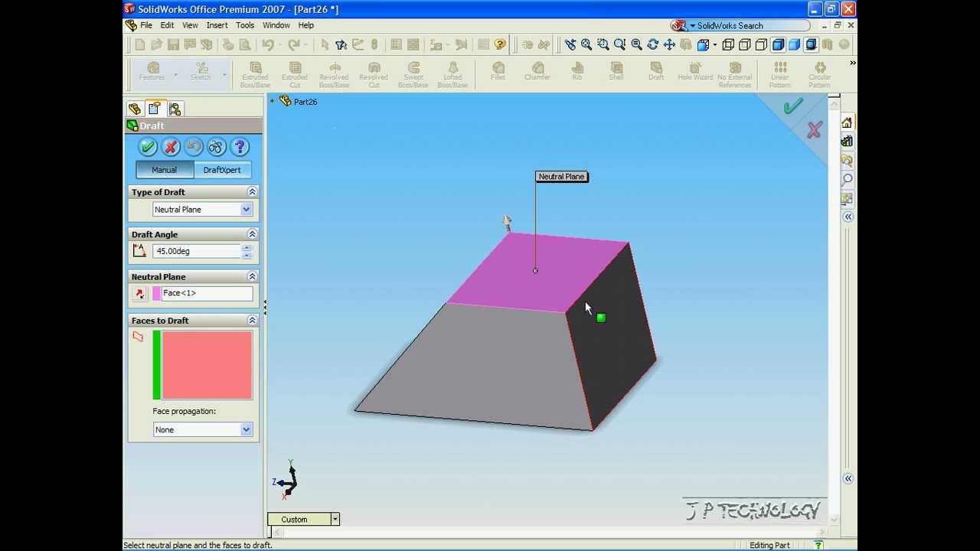Open View menu
The image size is (980, 551).
pyautogui.click(x=190, y=25)
